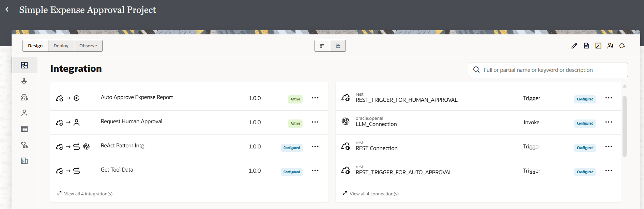Open the Integrations sidebar icon
This screenshot has height=209, width=644.
tap(24, 65)
